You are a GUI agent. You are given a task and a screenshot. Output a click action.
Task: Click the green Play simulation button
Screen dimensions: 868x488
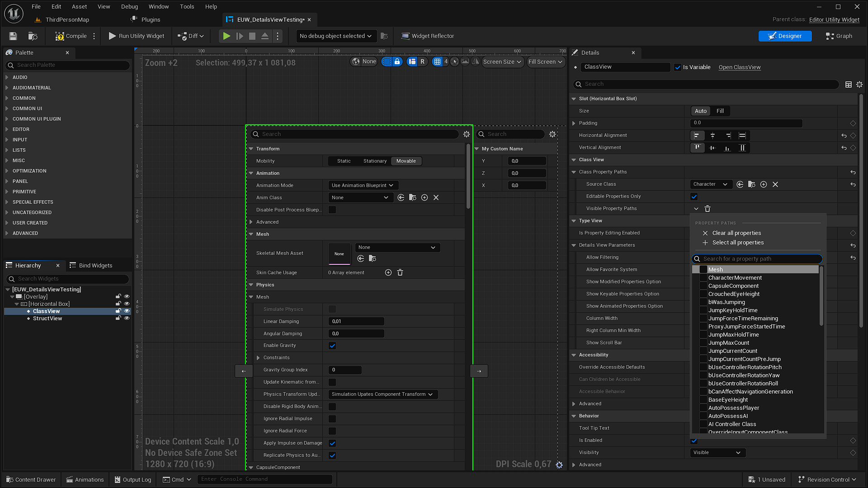226,36
